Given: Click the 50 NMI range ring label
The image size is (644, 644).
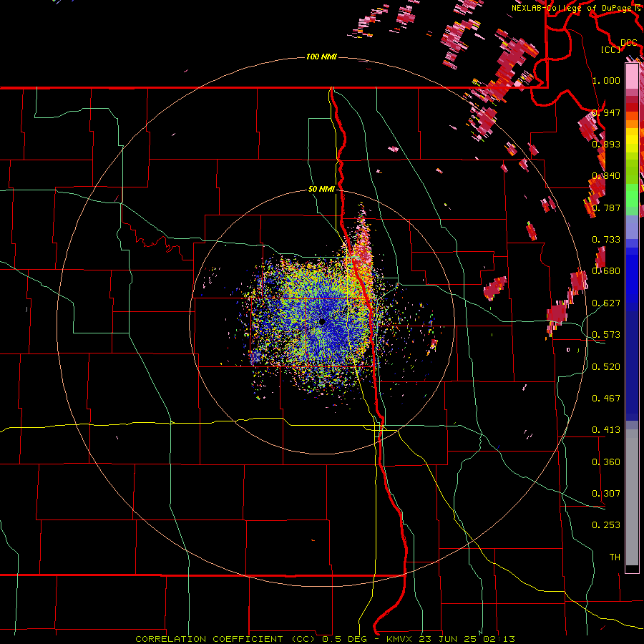Looking at the screenshot, I should (x=321, y=189).
